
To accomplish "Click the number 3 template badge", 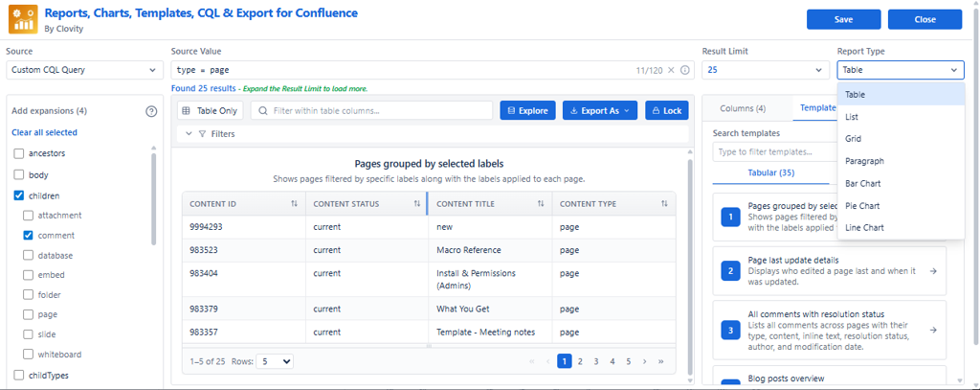I will [x=730, y=330].
